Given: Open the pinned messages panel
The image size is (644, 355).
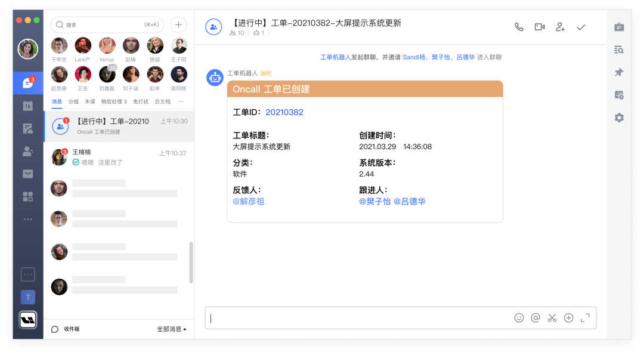Looking at the screenshot, I should pos(619,72).
